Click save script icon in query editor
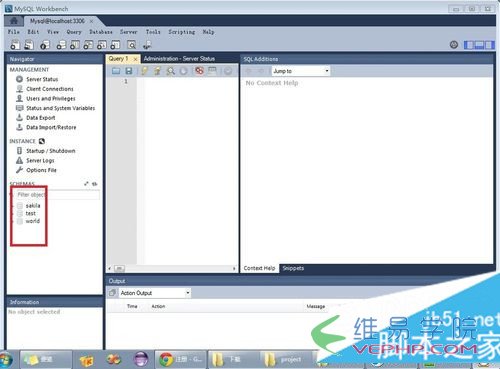 coord(129,71)
